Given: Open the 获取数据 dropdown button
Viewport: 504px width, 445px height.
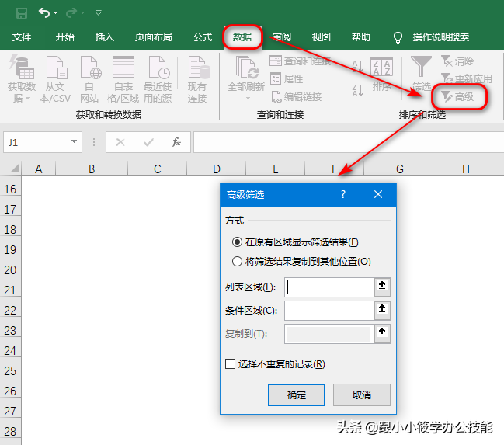Looking at the screenshot, I should (22, 79).
